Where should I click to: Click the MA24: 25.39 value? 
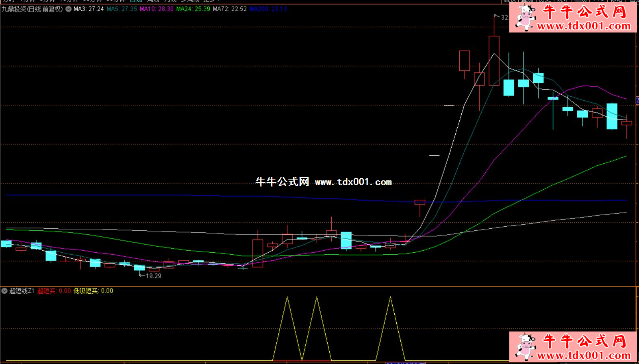[193, 9]
